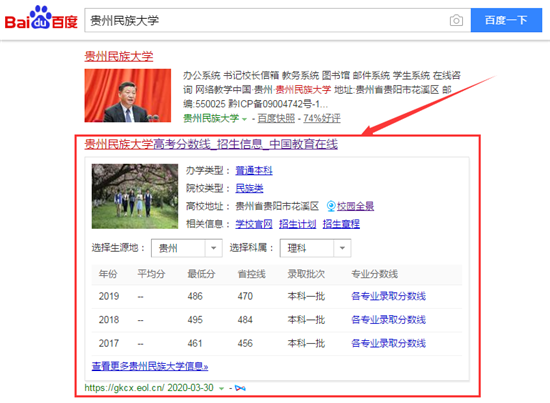The image size is (550, 403).
Task: Select the 2018 provincial line 484
Action: click(x=245, y=320)
